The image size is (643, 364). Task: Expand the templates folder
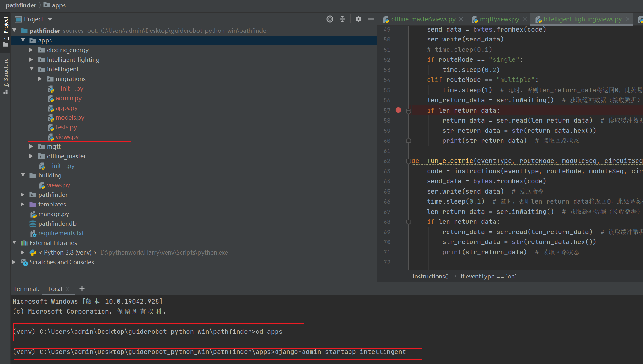(x=23, y=204)
